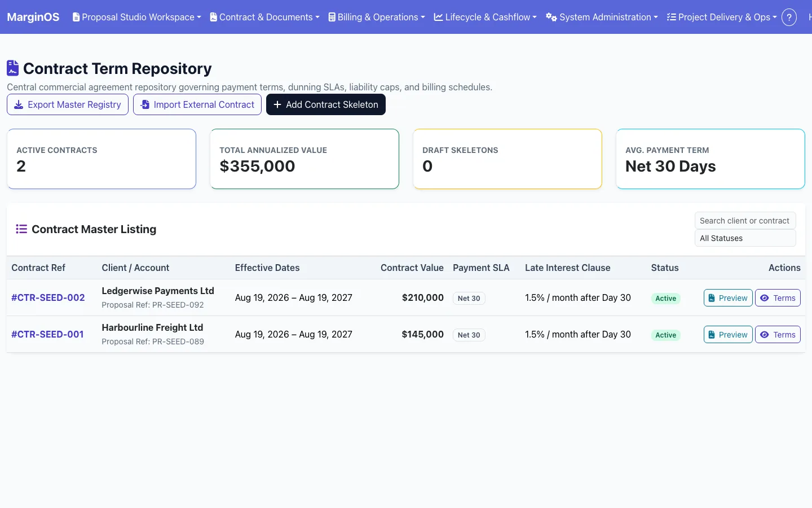Click Export Master Registry button
The height and width of the screenshot is (508, 812).
(68, 104)
